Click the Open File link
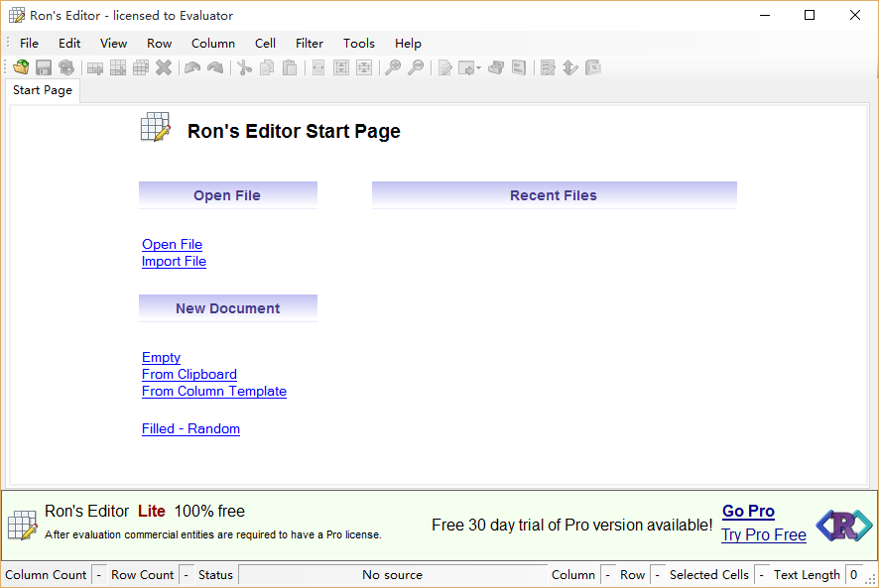The image size is (879, 588). click(x=172, y=244)
